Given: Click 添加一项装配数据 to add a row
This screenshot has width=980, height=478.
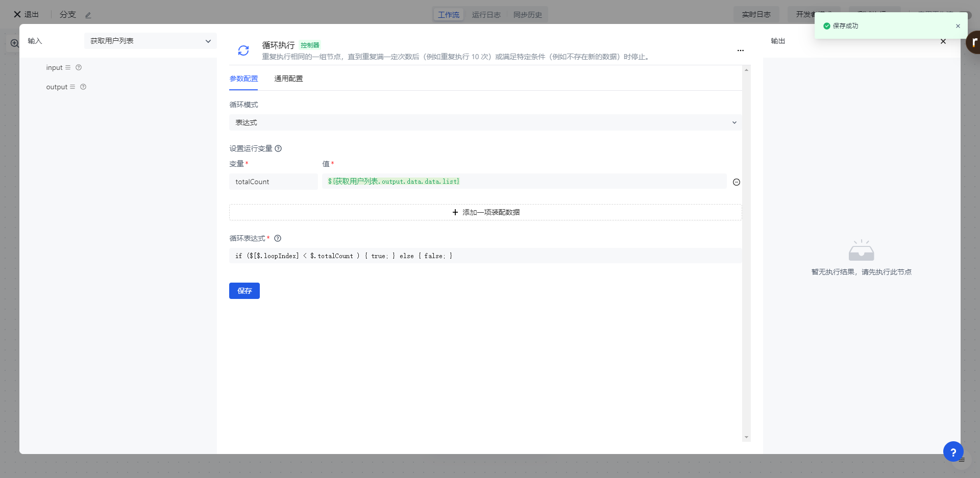Looking at the screenshot, I should 485,212.
